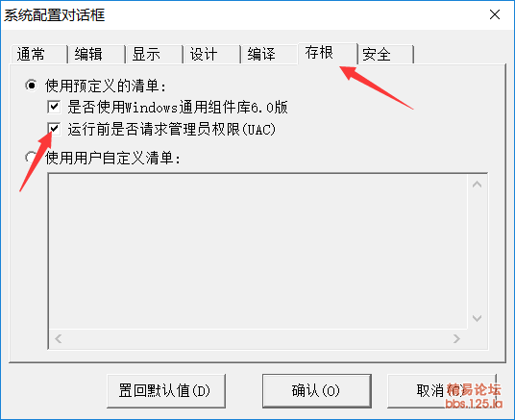This screenshot has height=420, width=515.
Task: Switch to the 安全 tab
Action: 385,54
